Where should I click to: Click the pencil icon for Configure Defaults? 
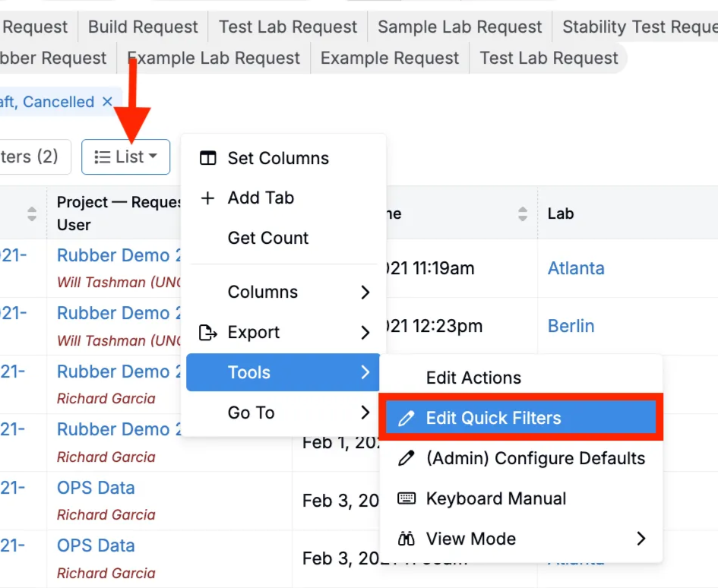tap(406, 459)
